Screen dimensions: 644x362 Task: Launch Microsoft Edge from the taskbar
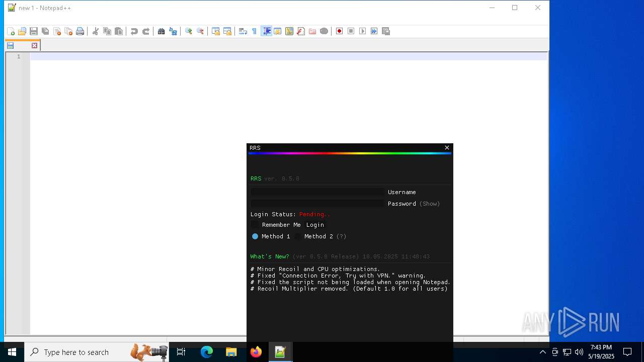click(x=207, y=352)
